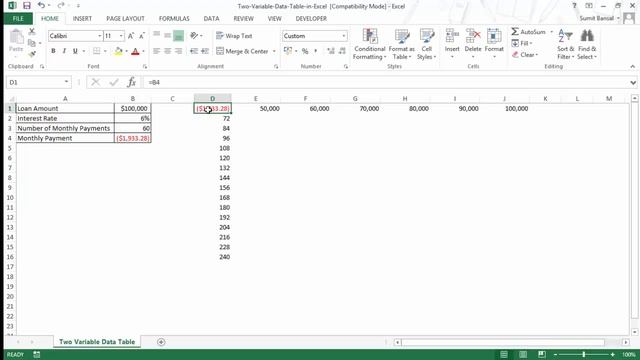This screenshot has width=640, height=360.
Task: Select cell B4 monthly payment value
Action: coord(133,138)
